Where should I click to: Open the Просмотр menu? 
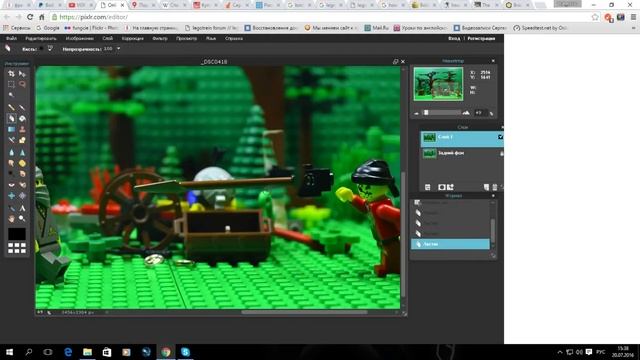187,38
